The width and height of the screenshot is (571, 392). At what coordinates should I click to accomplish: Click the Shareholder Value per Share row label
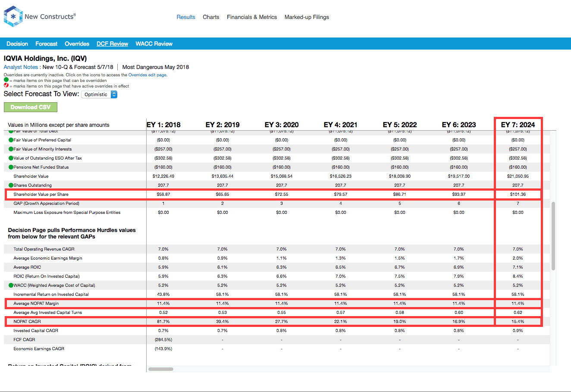tap(41, 194)
